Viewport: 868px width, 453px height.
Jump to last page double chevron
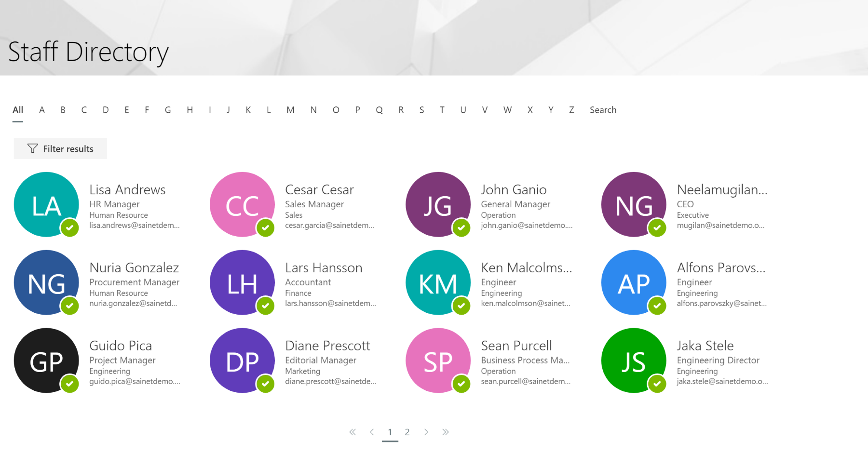pyautogui.click(x=446, y=432)
